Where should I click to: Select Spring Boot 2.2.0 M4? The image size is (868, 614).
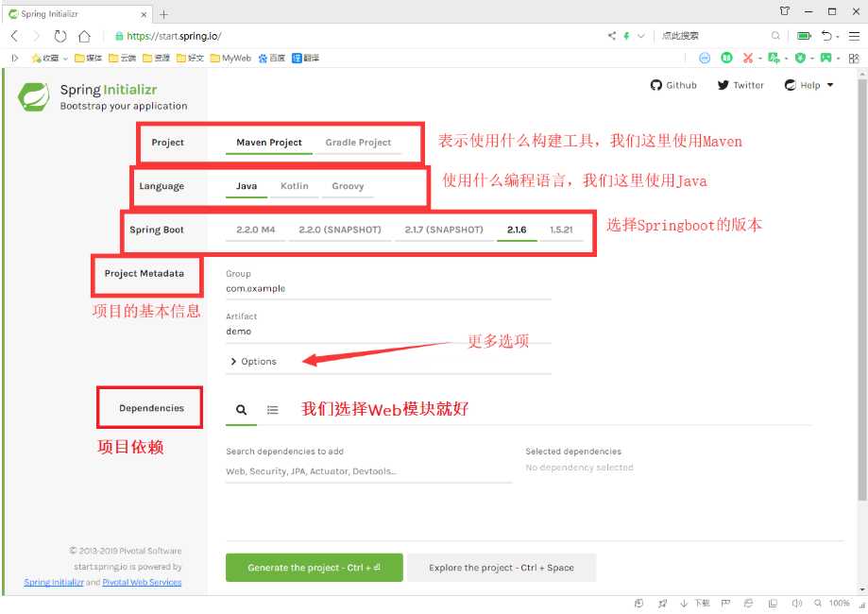coord(256,230)
